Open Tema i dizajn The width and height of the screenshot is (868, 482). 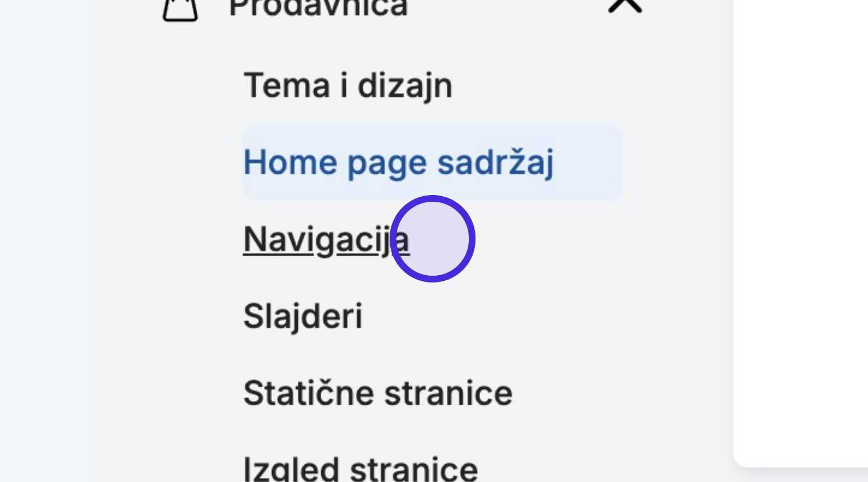[x=348, y=86]
